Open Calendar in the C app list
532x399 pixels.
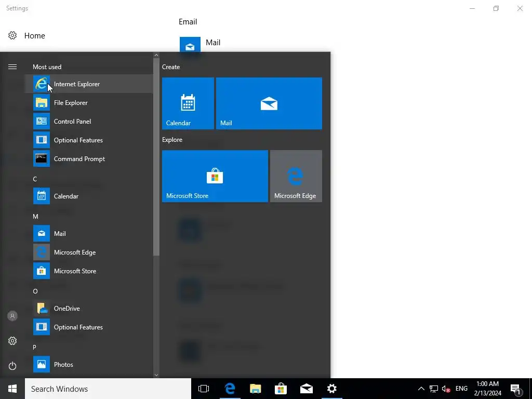[89, 196]
